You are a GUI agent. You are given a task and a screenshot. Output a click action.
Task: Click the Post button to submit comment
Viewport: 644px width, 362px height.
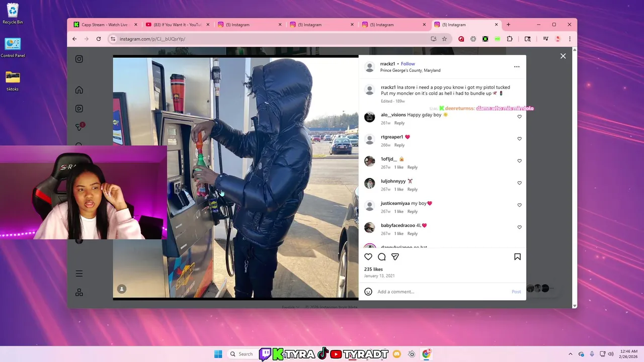516,292
